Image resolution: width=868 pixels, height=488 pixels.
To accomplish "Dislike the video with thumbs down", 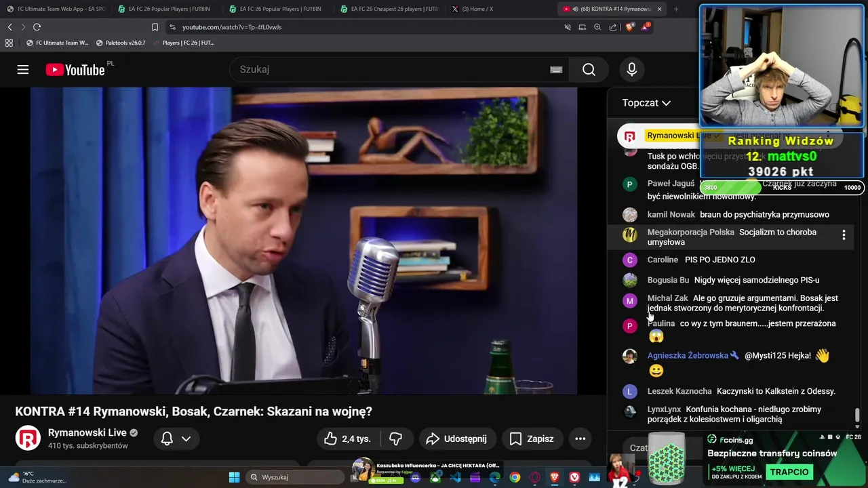I will tap(396, 439).
